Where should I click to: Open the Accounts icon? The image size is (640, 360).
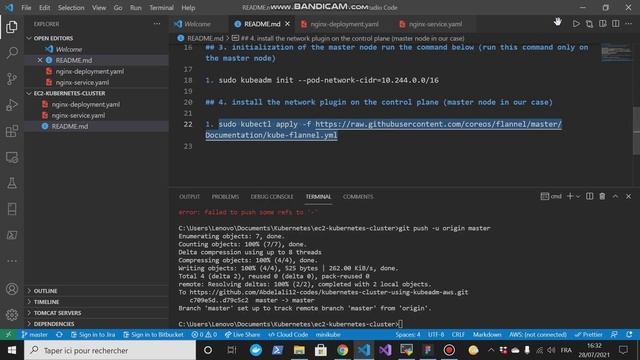pos(12,289)
